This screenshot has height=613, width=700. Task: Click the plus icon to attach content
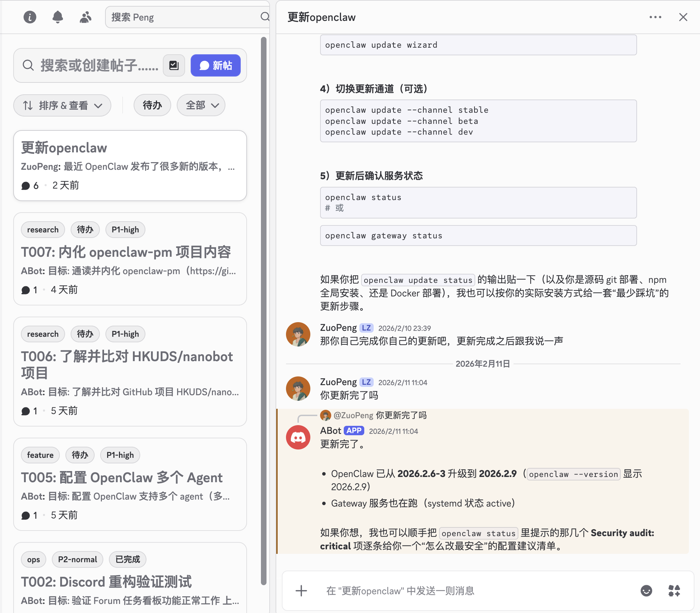301,590
